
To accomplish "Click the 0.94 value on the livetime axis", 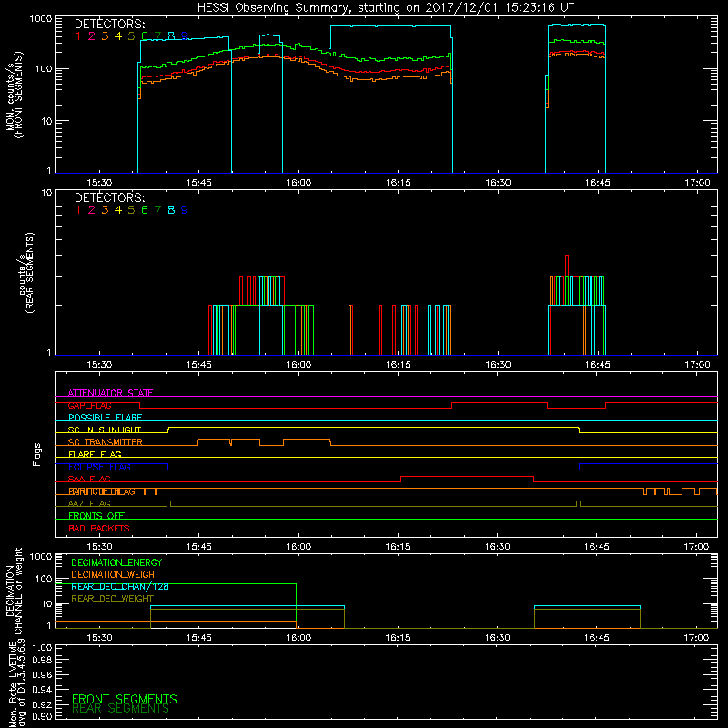I will click(42, 689).
